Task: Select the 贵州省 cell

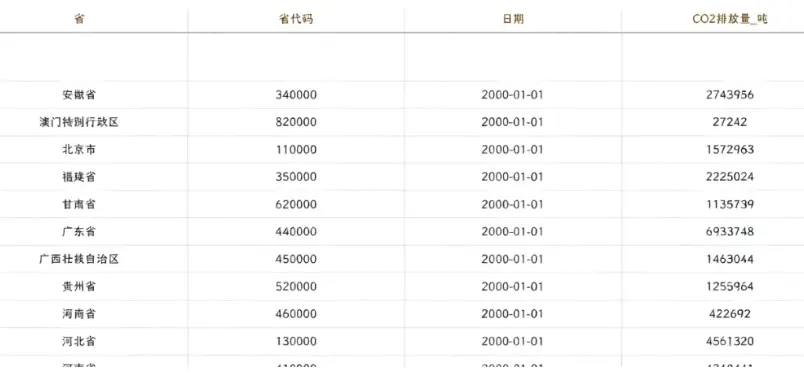Action: tap(79, 286)
